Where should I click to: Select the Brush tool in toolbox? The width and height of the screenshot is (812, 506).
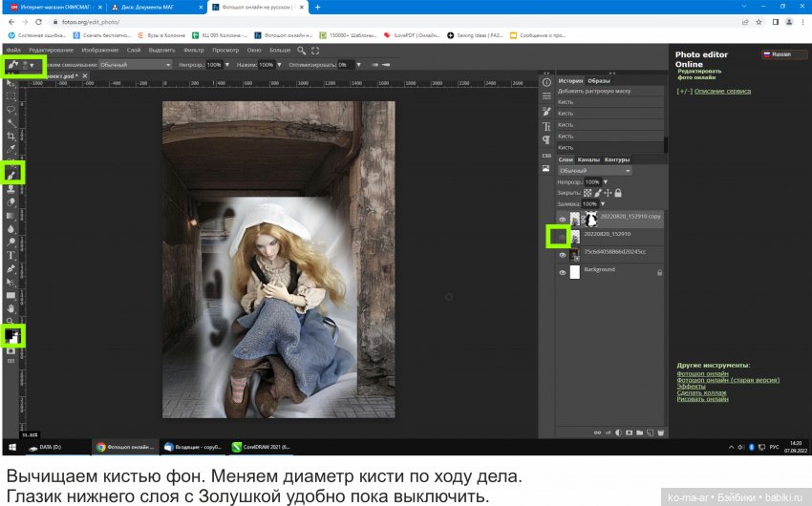click(11, 176)
